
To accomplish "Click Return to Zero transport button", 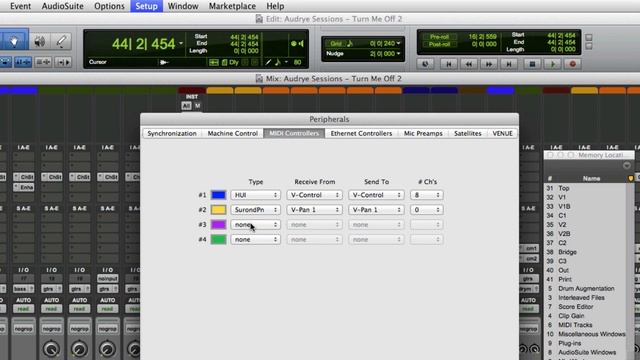I will (x=449, y=64).
